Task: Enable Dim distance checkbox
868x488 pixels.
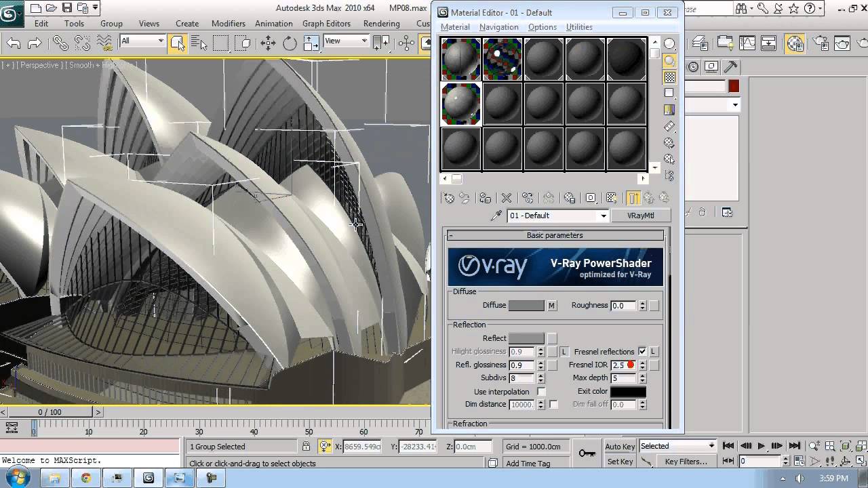Action: click(553, 405)
